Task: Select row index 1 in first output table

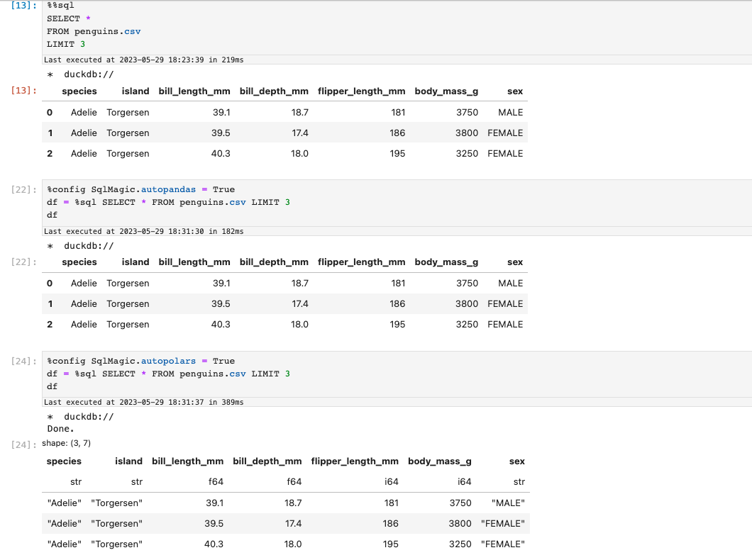Action: tap(50, 133)
